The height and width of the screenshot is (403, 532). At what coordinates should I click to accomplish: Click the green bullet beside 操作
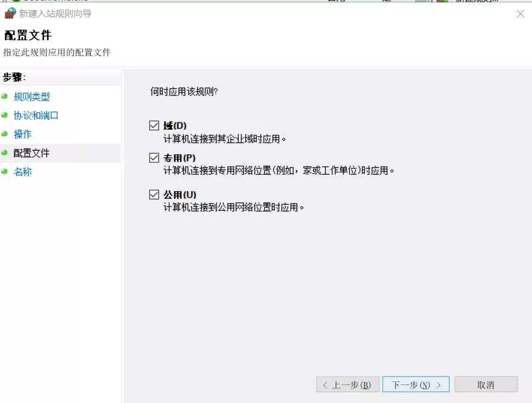5,134
